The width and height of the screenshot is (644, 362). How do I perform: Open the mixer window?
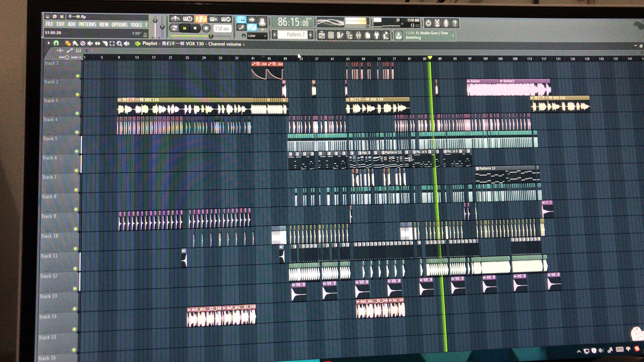click(359, 35)
